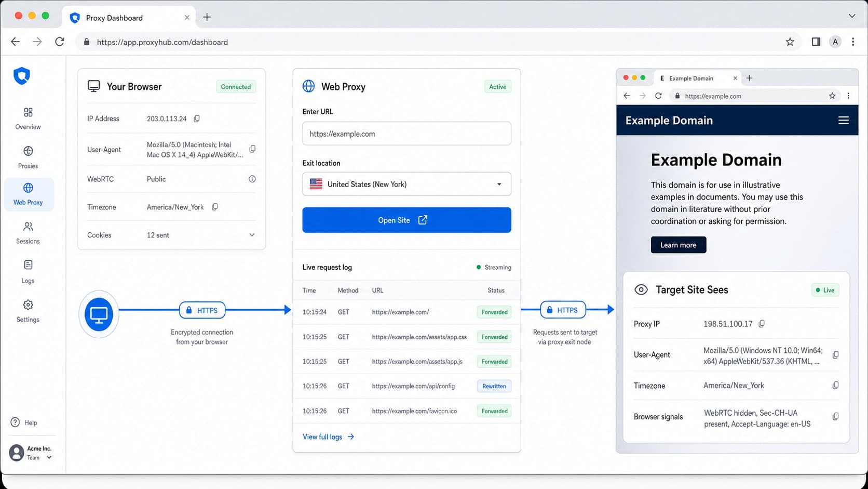868x489 pixels.
Task: Expand the Acme Inc. Team switcher
Action: pos(31,453)
